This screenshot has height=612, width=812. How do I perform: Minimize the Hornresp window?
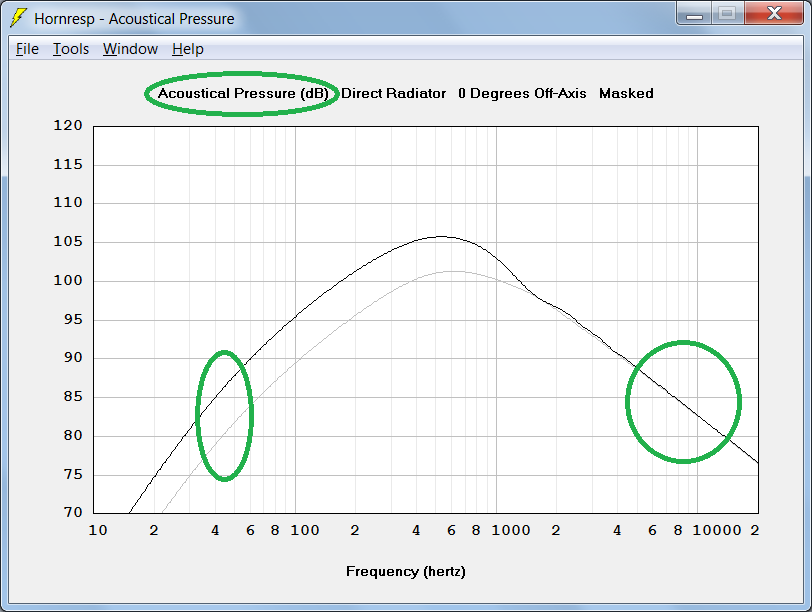coord(694,13)
